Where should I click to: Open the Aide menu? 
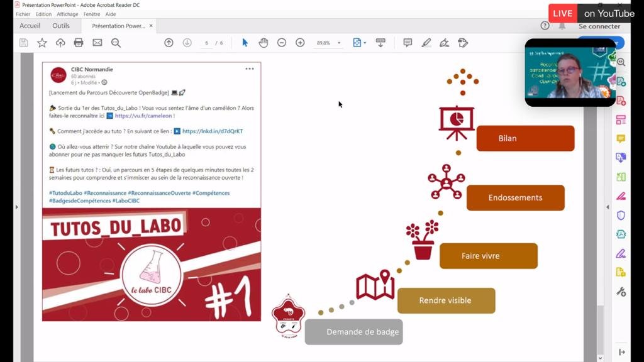coord(111,14)
